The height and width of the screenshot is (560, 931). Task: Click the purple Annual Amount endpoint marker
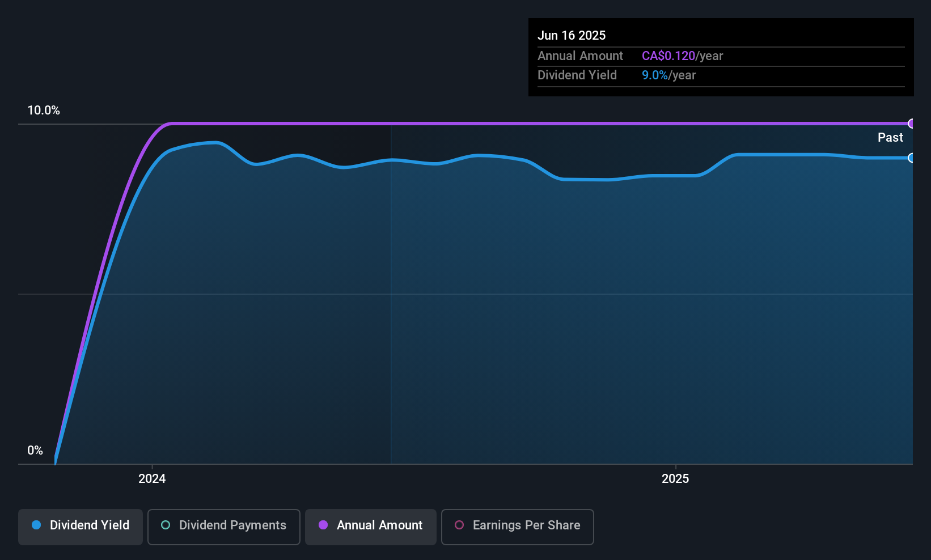(912, 124)
